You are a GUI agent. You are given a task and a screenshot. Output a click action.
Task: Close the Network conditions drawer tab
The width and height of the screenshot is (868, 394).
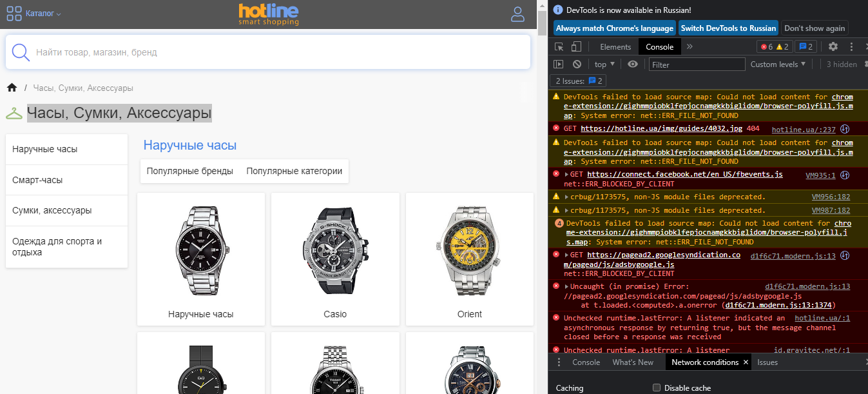coord(746,362)
